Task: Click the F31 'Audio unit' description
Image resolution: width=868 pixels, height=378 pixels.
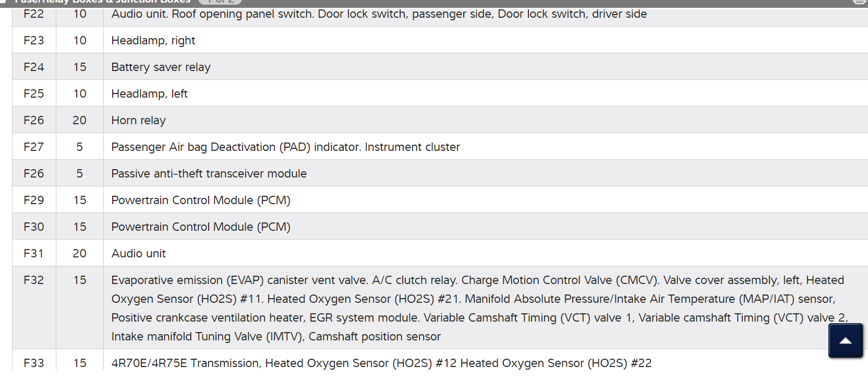Action: pos(138,253)
